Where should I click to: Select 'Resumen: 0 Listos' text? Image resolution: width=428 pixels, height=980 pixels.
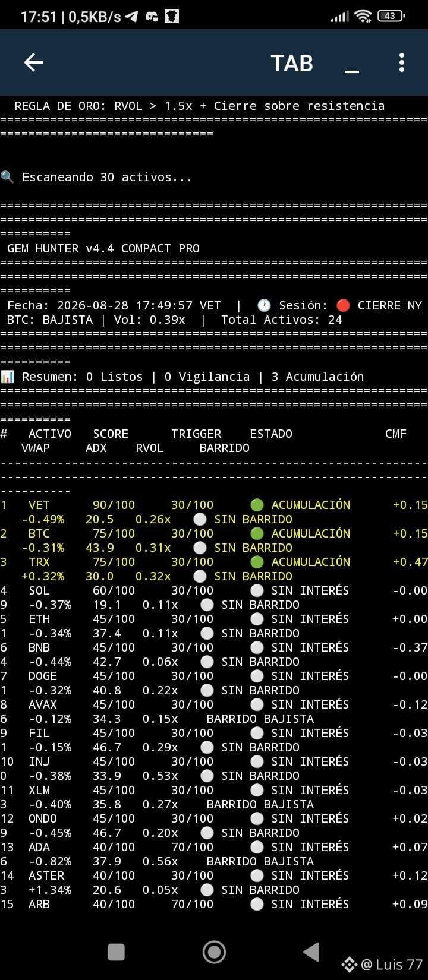(83, 377)
